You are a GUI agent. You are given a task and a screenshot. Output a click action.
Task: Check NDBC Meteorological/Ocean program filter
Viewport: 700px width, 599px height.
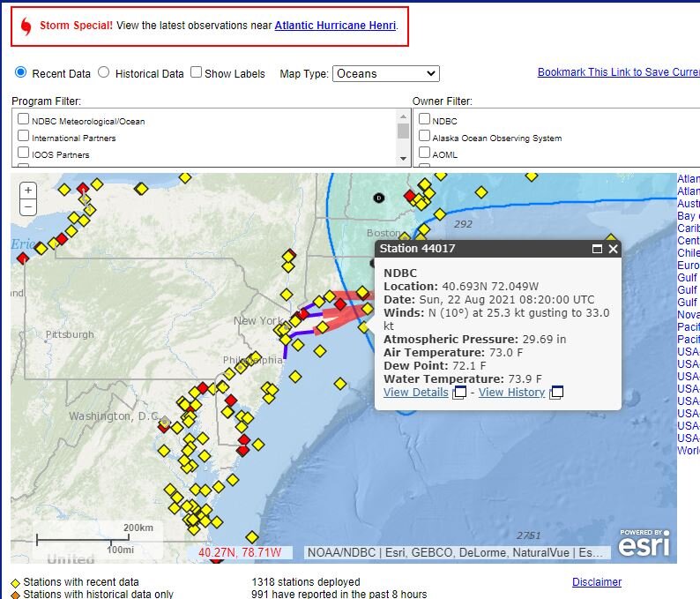[x=24, y=120]
